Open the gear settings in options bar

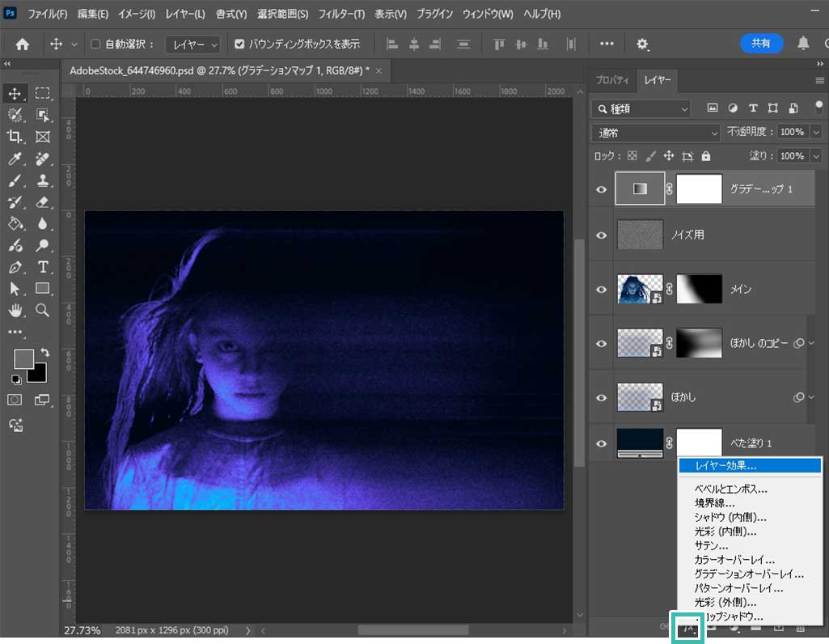(643, 44)
